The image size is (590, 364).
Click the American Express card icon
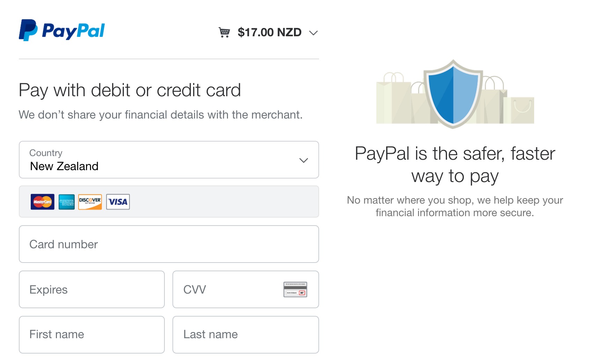pos(66,202)
